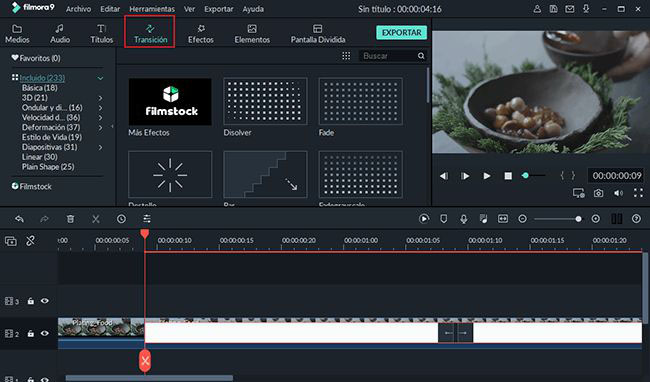This screenshot has width=650, height=382.
Task: Select Favoritos (0) category
Action: coord(36,58)
